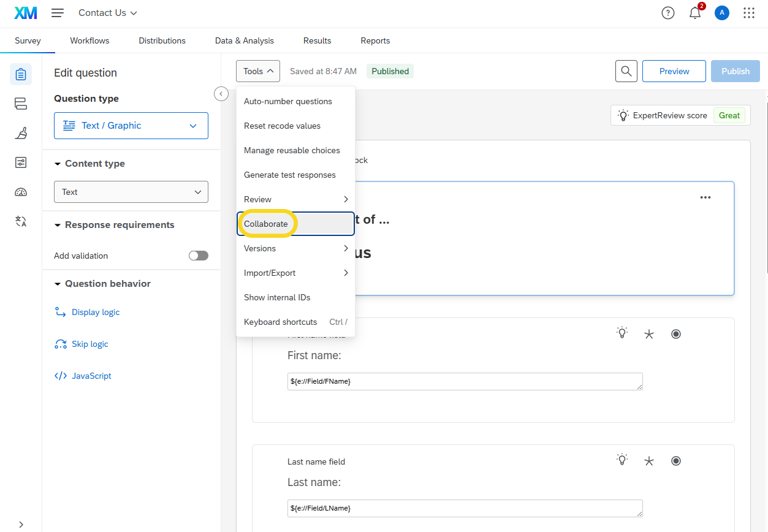Open the app switcher grid icon
This screenshot has height=532, width=768.
(748, 13)
